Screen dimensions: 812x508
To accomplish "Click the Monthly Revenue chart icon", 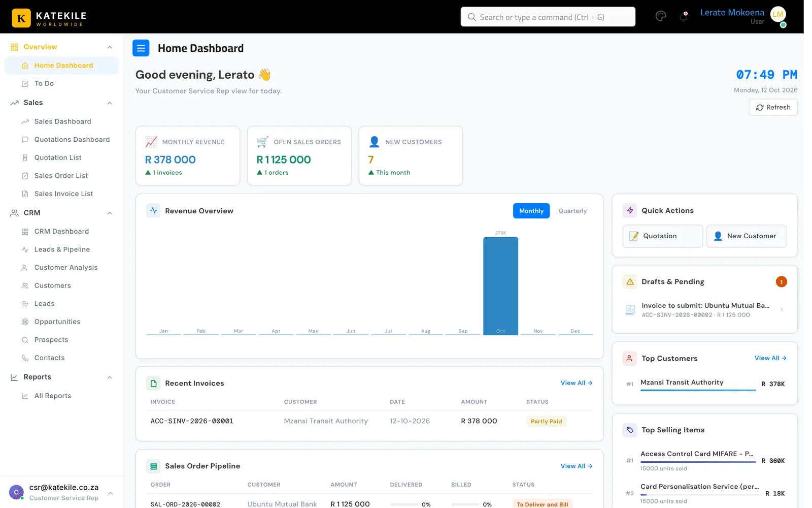I will [151, 142].
